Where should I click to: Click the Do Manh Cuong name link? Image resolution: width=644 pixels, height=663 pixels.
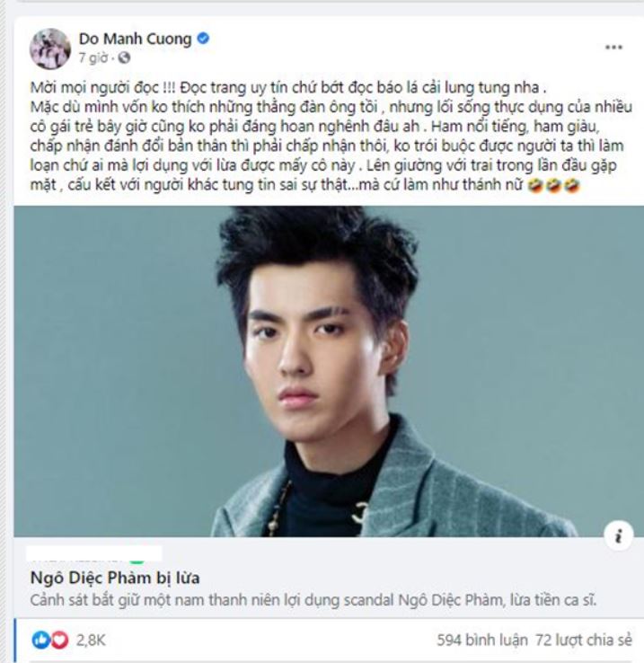pos(136,39)
